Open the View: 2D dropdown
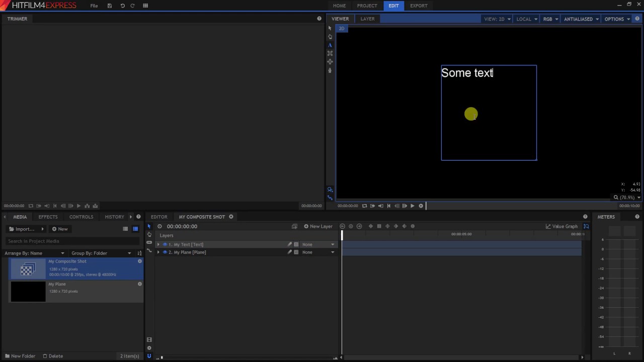 pyautogui.click(x=497, y=19)
